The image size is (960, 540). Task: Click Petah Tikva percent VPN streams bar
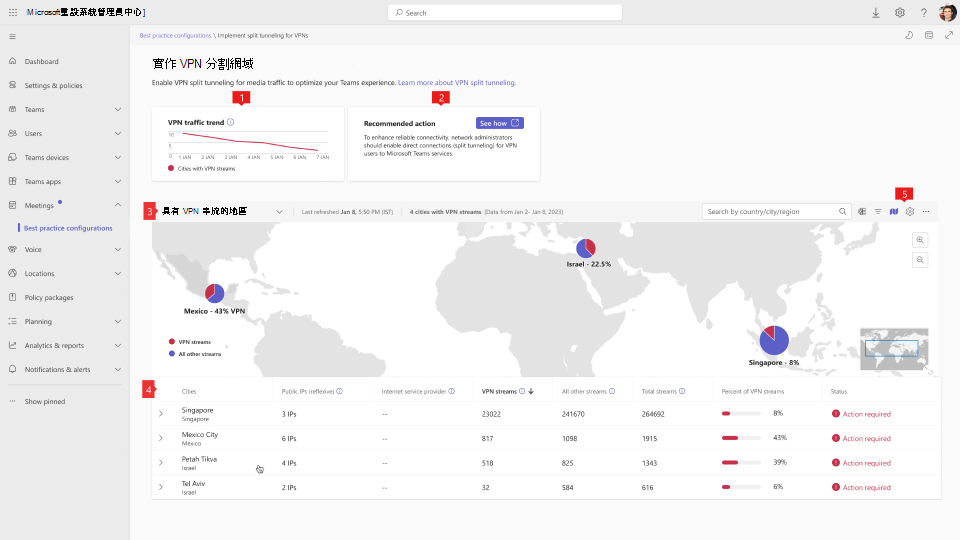741,462
